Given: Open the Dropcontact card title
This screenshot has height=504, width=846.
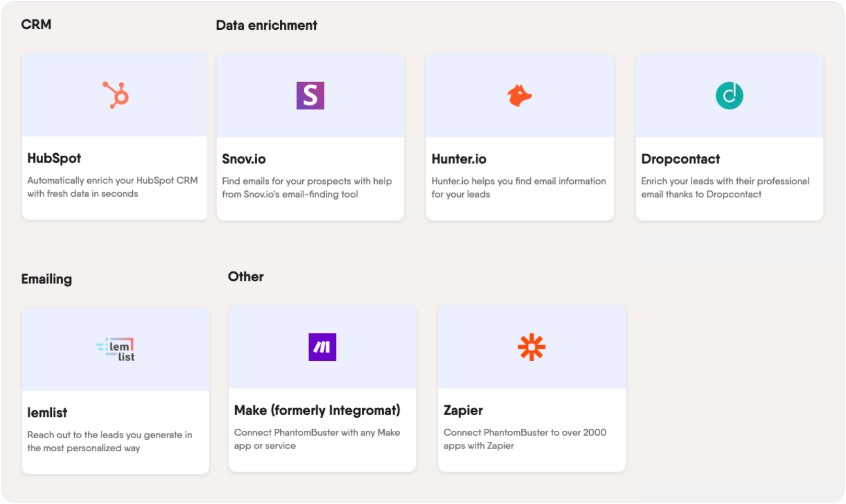Looking at the screenshot, I should coord(680,159).
